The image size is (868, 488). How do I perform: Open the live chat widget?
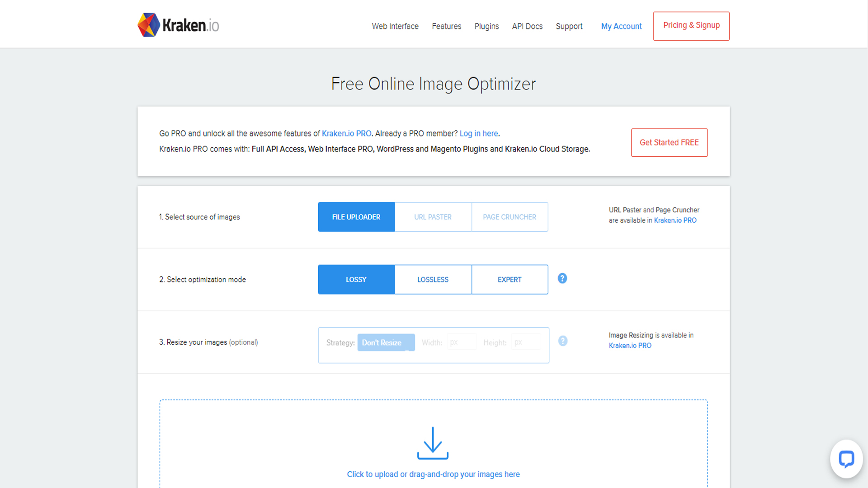(846, 459)
